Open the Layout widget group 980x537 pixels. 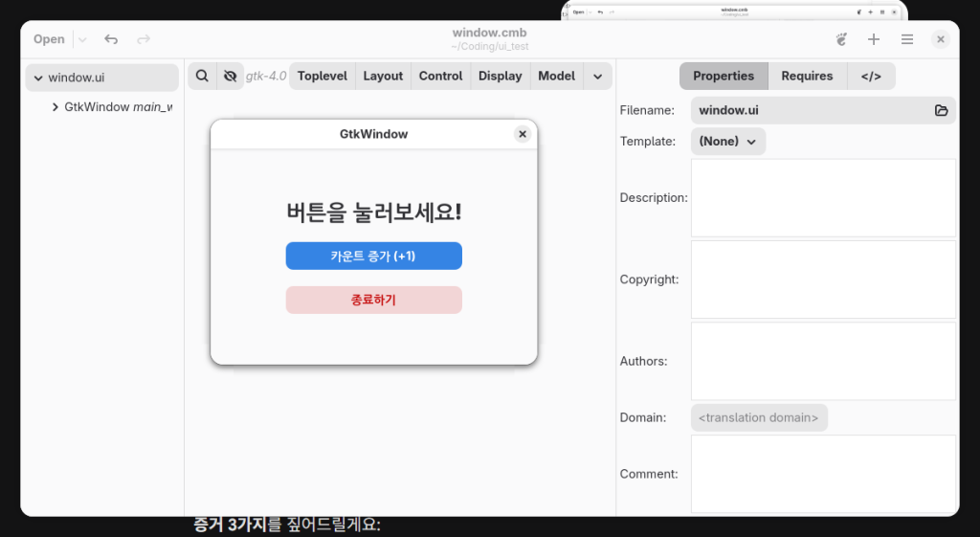point(383,76)
